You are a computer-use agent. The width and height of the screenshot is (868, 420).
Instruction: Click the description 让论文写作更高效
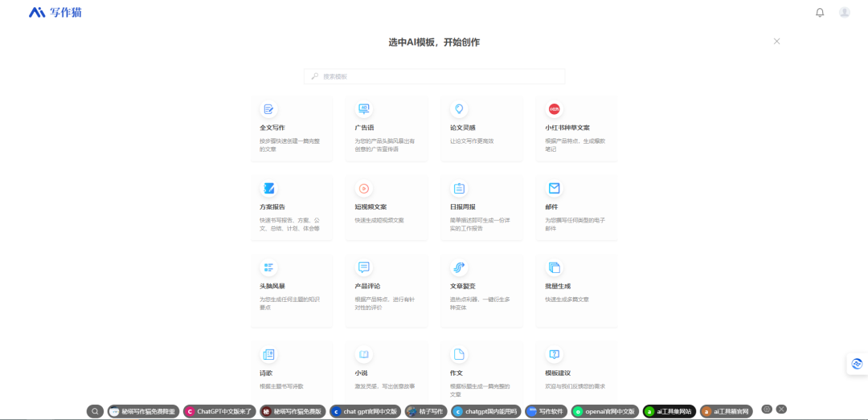[x=472, y=141]
